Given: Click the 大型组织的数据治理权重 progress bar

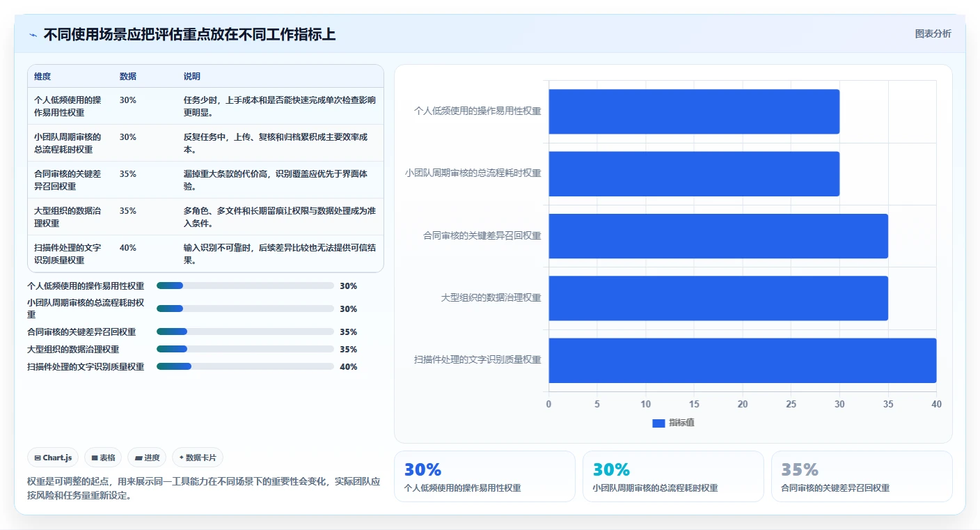Looking at the screenshot, I should (246, 349).
